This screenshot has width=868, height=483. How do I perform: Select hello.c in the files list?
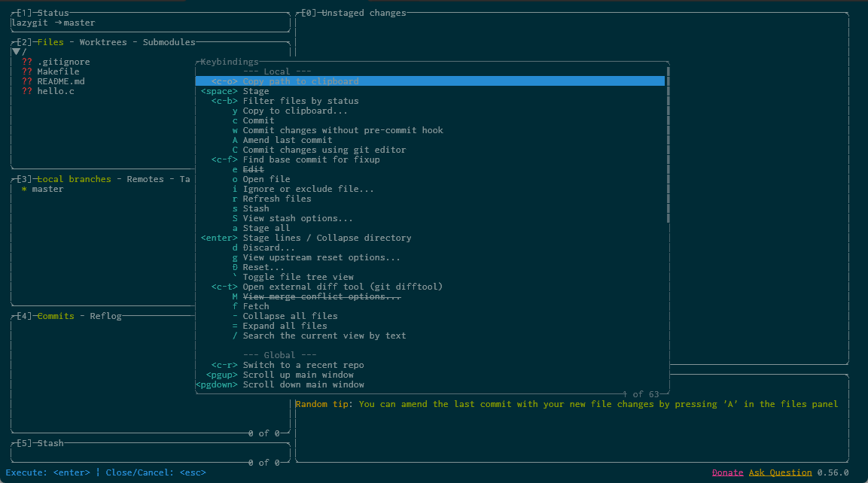56,91
